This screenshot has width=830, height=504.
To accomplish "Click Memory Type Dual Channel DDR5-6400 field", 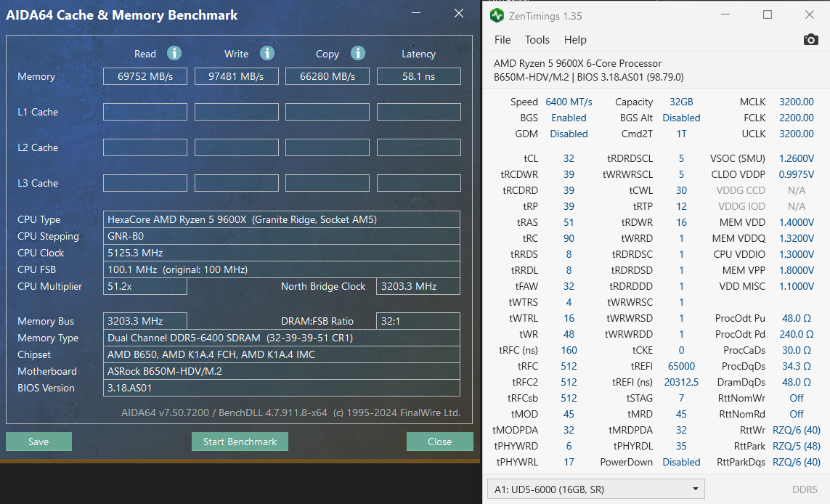I will [x=282, y=338].
